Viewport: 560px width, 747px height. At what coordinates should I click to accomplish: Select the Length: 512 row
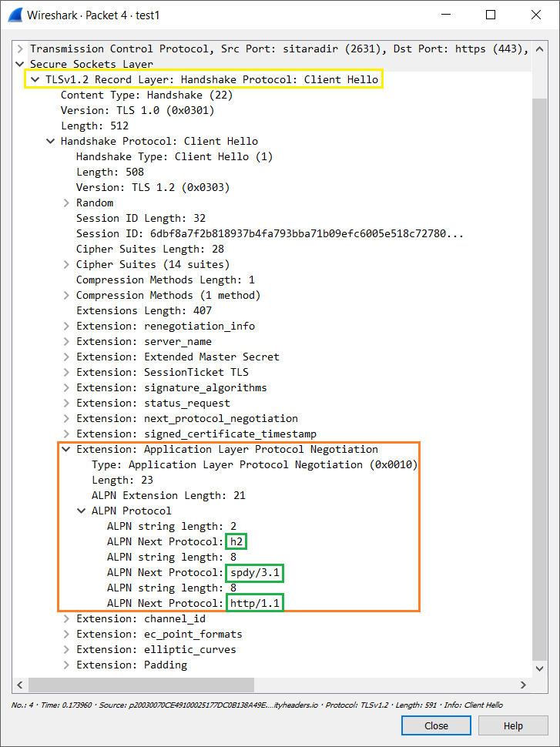point(95,126)
